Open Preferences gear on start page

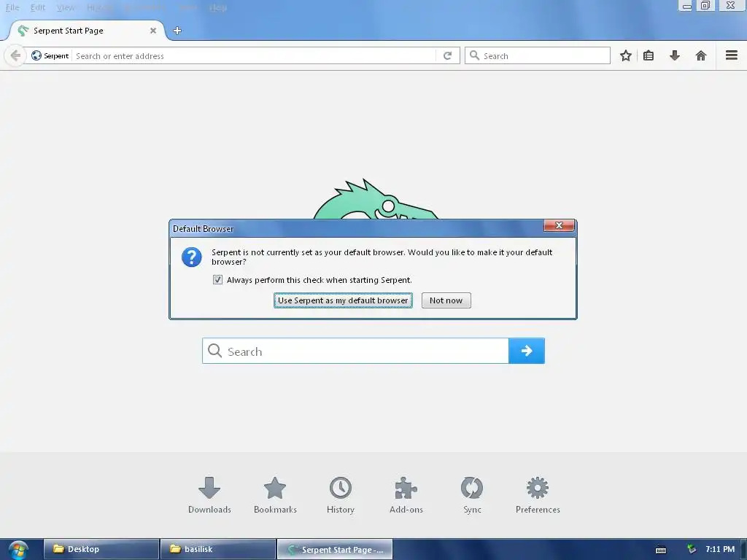click(538, 495)
